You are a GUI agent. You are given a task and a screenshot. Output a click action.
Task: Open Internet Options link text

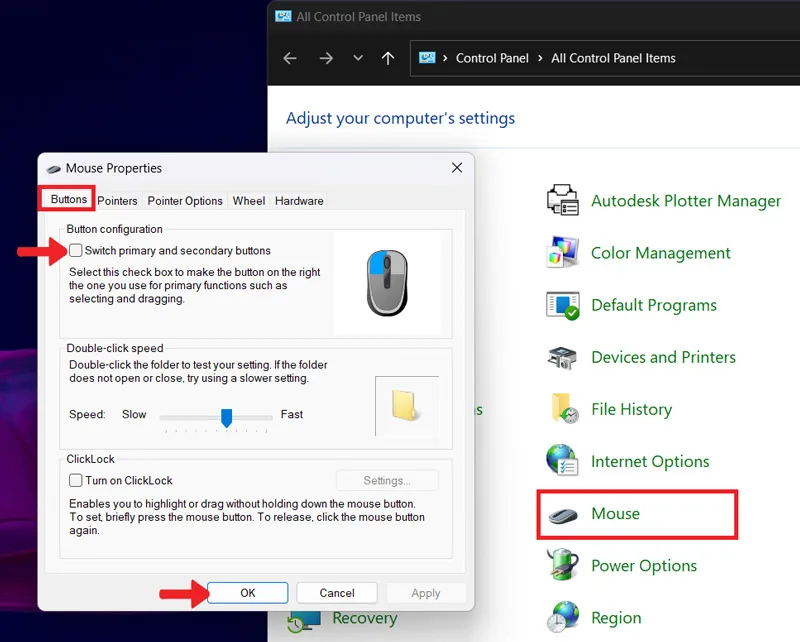[650, 461]
